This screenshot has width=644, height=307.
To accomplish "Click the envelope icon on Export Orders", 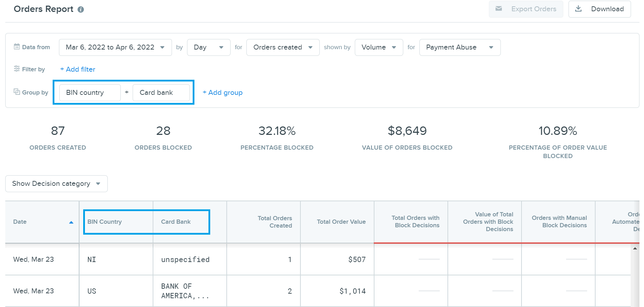I will 498,9.
